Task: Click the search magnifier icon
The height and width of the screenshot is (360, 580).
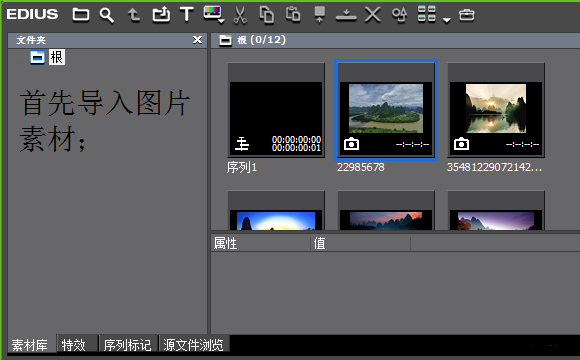Action: [x=107, y=15]
